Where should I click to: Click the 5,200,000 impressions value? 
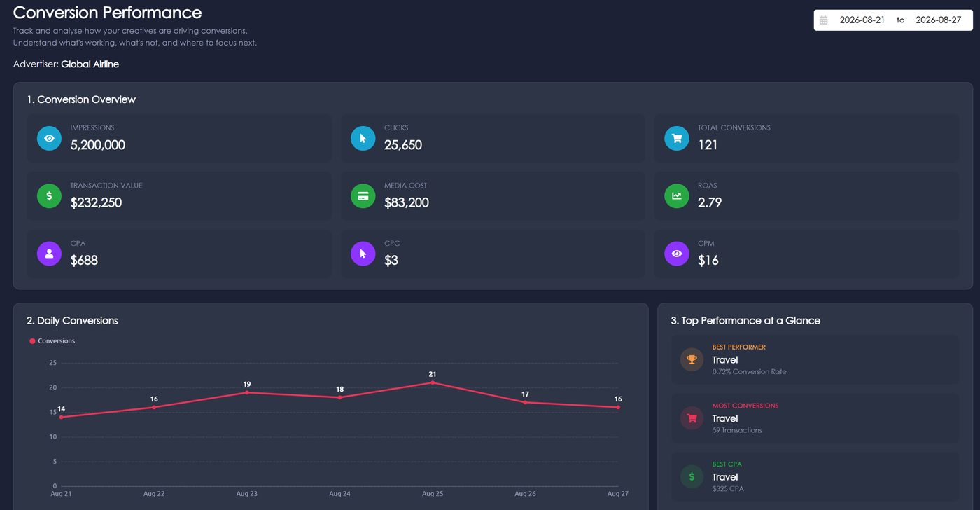tap(98, 145)
